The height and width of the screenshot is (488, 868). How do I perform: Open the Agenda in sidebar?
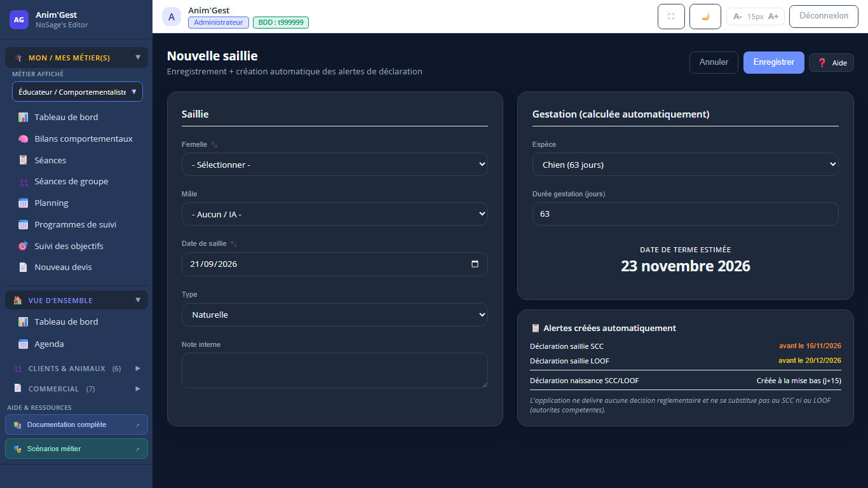(76, 344)
